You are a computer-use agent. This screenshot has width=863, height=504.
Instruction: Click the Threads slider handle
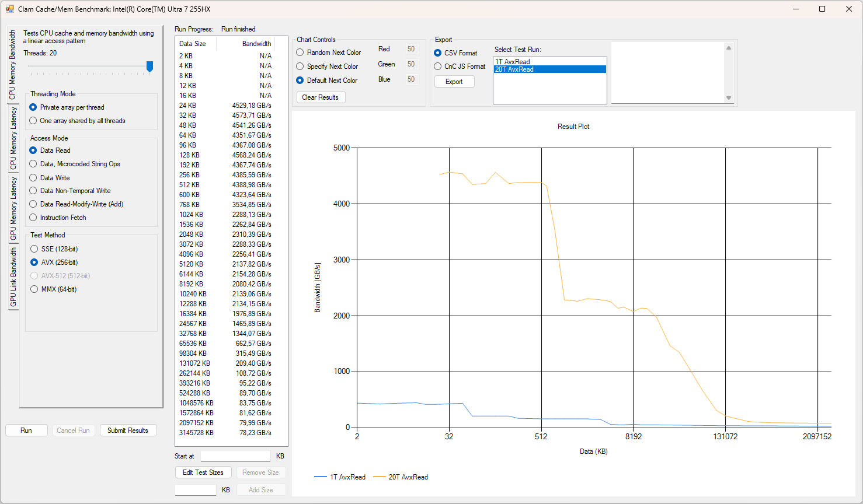[149, 66]
